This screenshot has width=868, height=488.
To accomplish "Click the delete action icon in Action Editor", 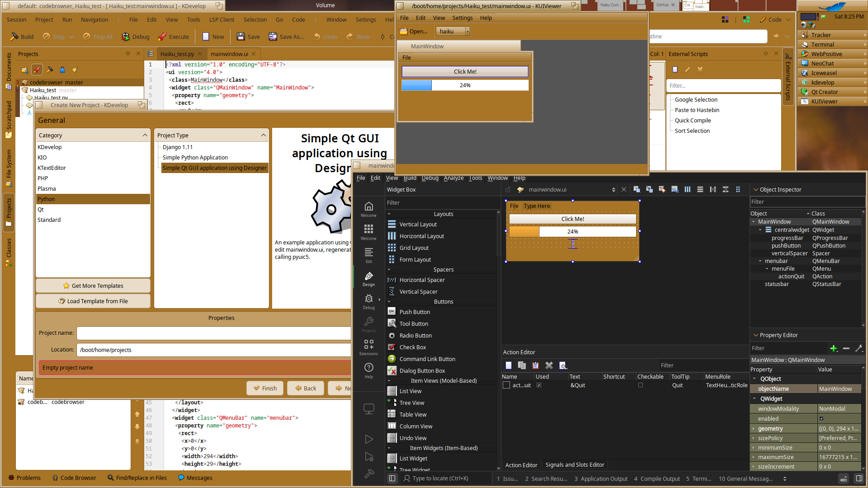I will [549, 365].
